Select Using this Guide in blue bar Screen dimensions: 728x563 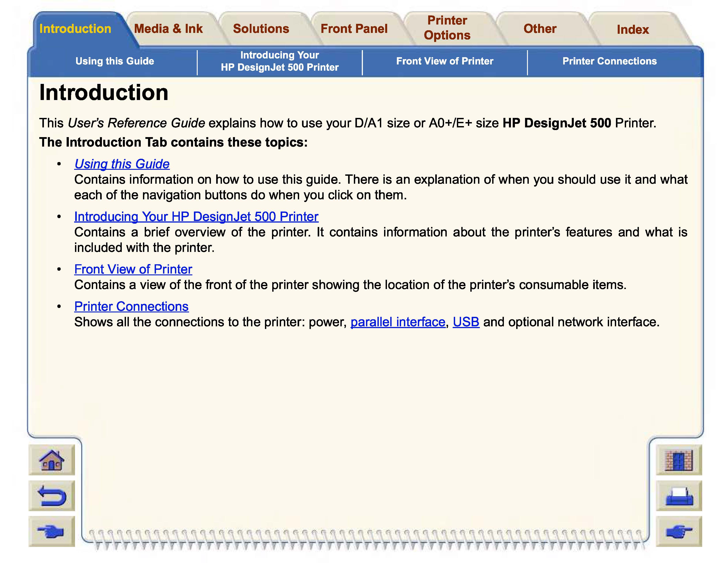(x=115, y=61)
